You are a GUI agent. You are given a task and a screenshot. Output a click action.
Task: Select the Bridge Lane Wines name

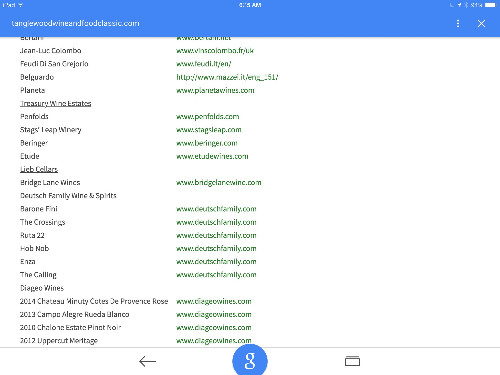[50, 183]
